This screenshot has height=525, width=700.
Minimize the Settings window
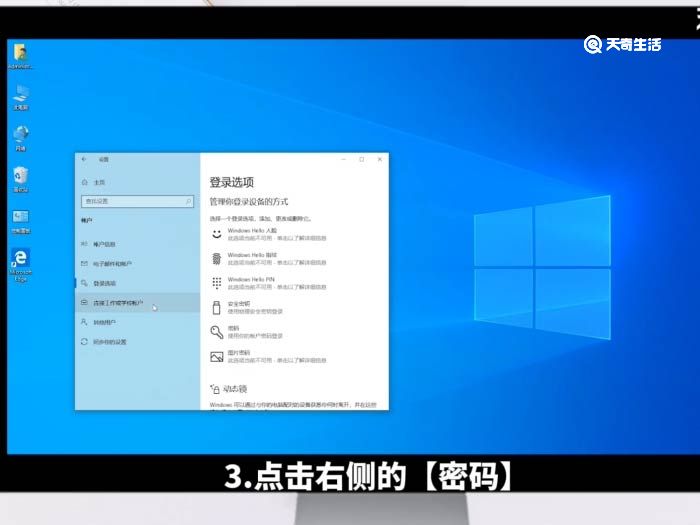[344, 159]
